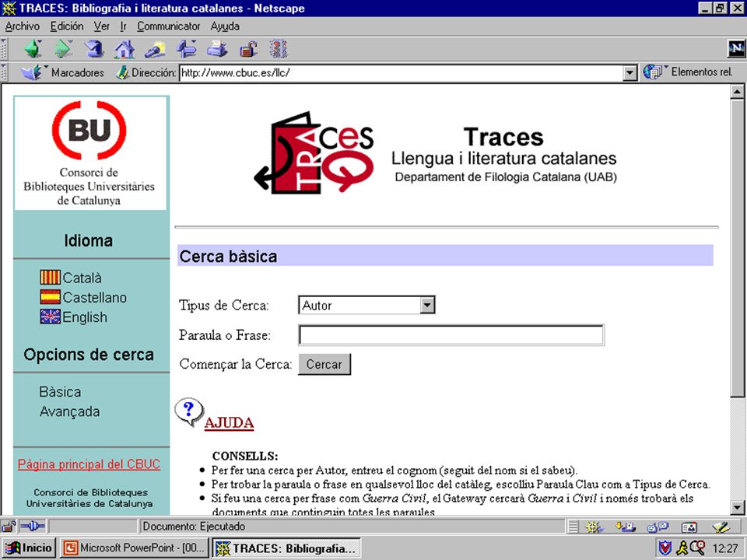Open the My Netscape guide icon
Screen dimensions: 747x560
(186, 49)
